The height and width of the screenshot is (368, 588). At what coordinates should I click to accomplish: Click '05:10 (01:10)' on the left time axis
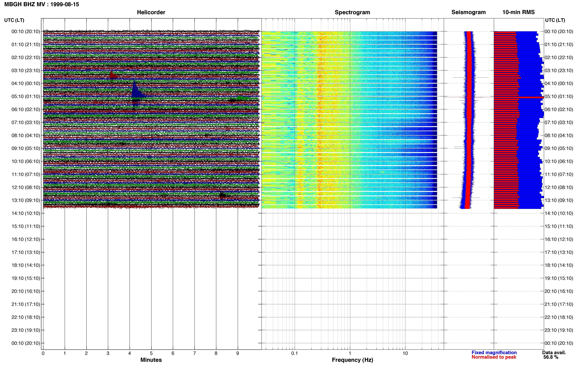[26, 96]
